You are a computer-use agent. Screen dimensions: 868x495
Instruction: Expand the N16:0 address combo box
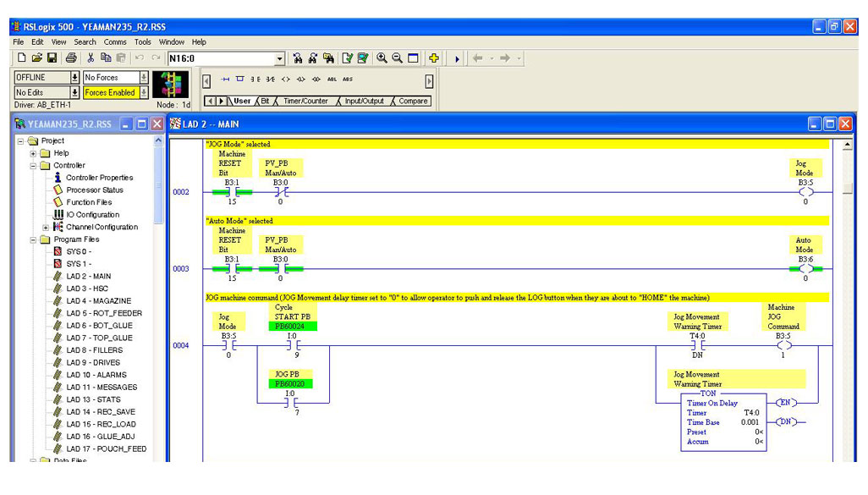click(280, 58)
